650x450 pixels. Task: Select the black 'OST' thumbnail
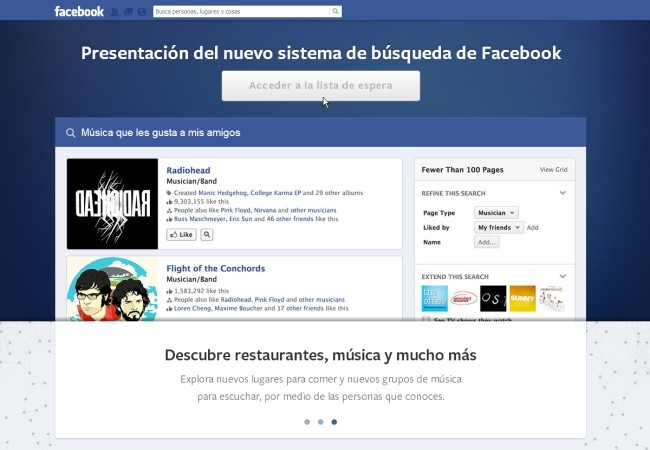tap(493, 298)
